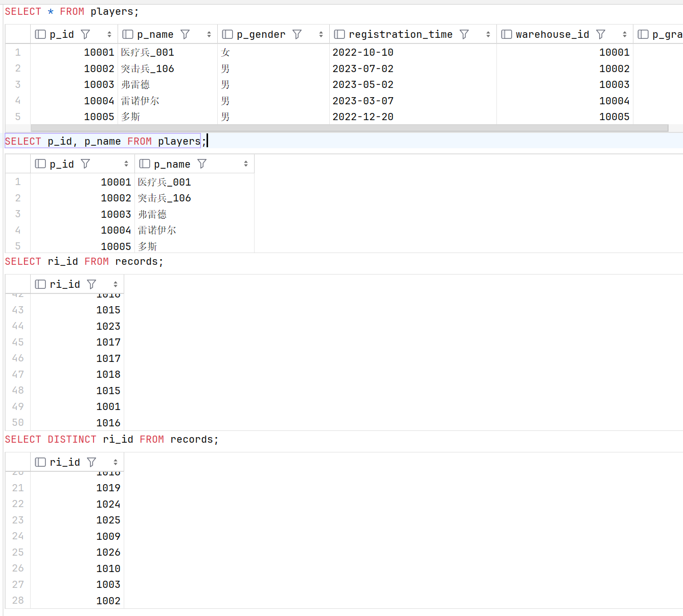The image size is (683, 616).
Task: Click the 'SELECT * FROM players;' query line
Action: click(72, 11)
